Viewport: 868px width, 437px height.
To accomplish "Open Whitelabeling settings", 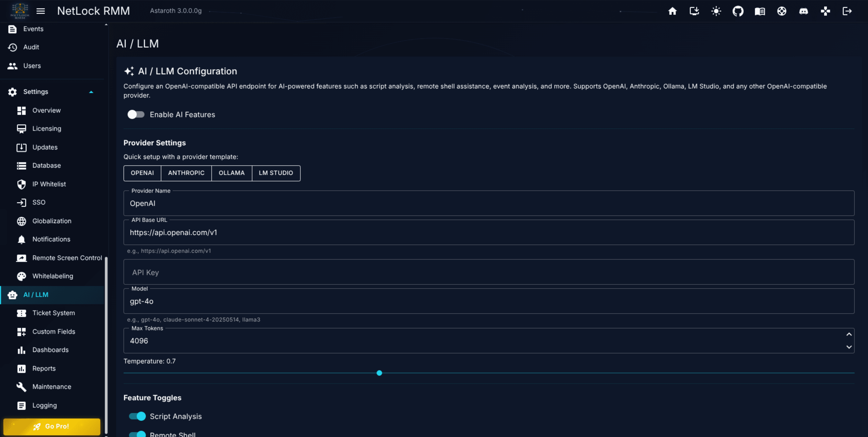I will pos(52,276).
